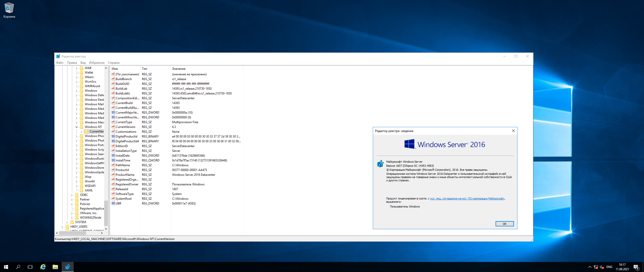
Task: Select the BuildBranch value icon
Action: pyautogui.click(x=113, y=79)
